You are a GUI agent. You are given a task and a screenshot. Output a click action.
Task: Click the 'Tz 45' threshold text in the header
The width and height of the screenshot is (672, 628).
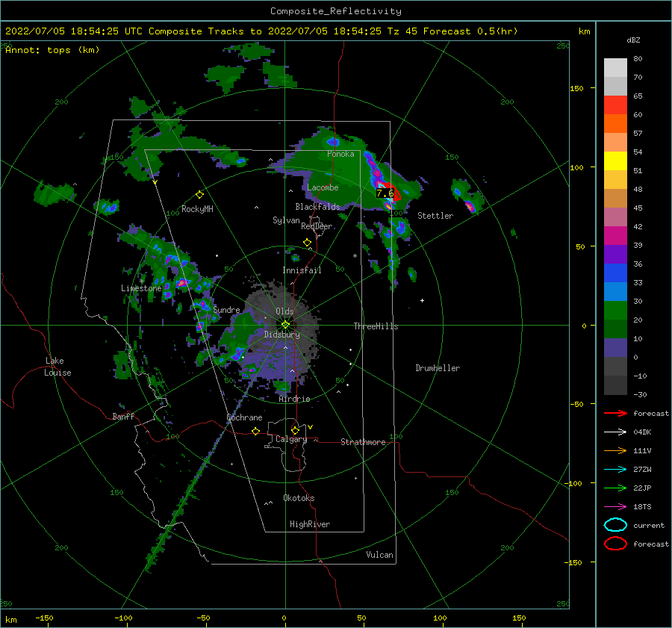pos(402,31)
